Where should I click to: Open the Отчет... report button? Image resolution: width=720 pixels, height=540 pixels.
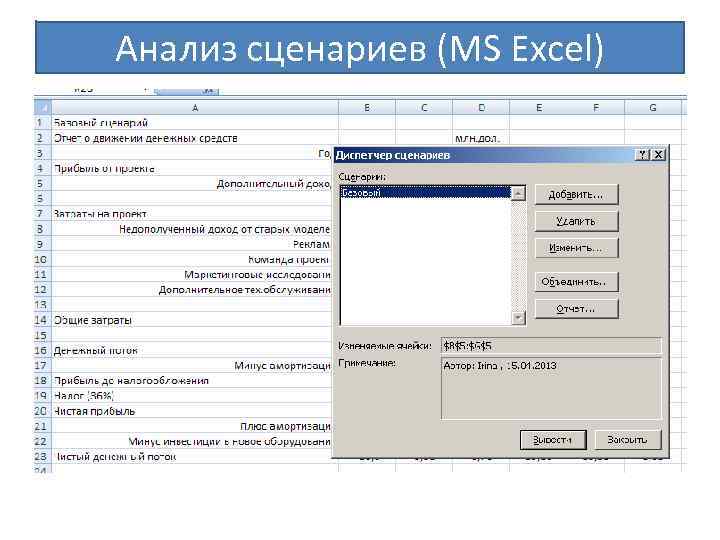click(x=576, y=309)
